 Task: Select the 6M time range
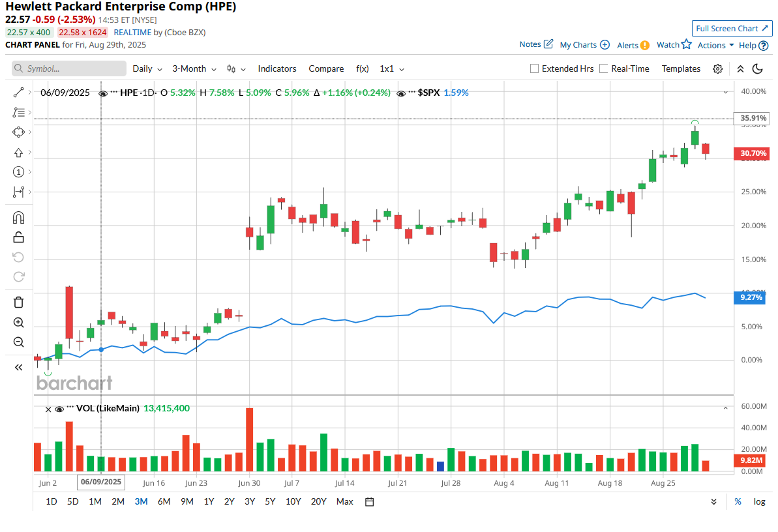(164, 502)
